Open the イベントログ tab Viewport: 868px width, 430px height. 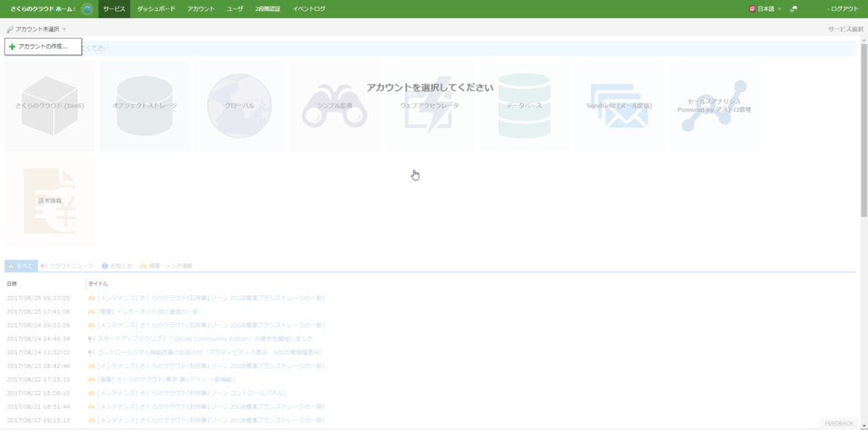click(x=309, y=8)
